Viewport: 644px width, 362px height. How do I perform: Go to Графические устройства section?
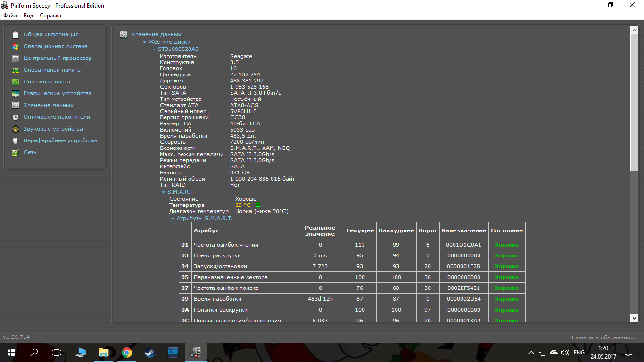[58, 93]
